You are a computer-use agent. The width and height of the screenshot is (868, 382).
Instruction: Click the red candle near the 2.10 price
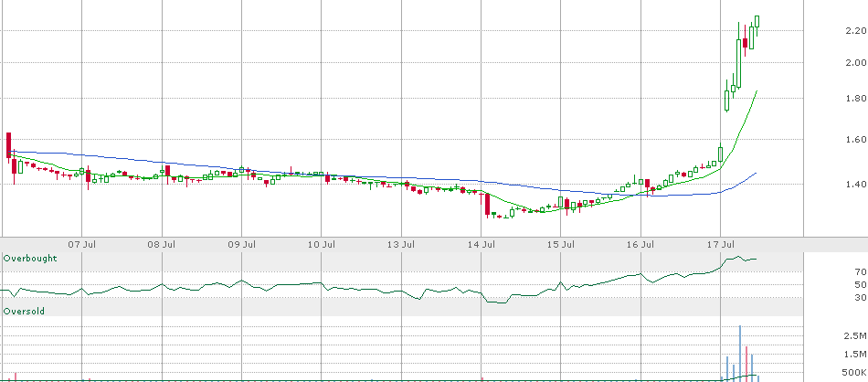pos(745,43)
